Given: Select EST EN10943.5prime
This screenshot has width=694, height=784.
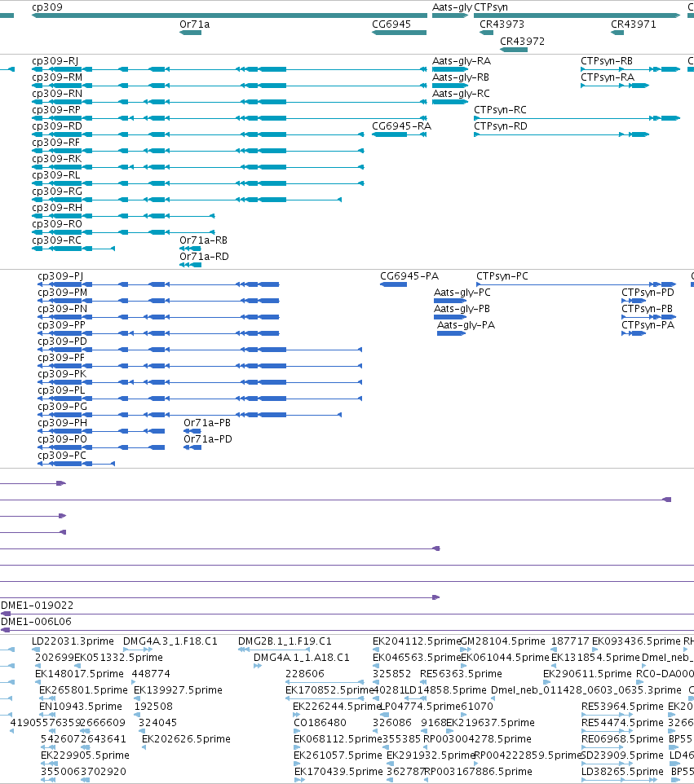Looking at the screenshot, I should 81,706.
